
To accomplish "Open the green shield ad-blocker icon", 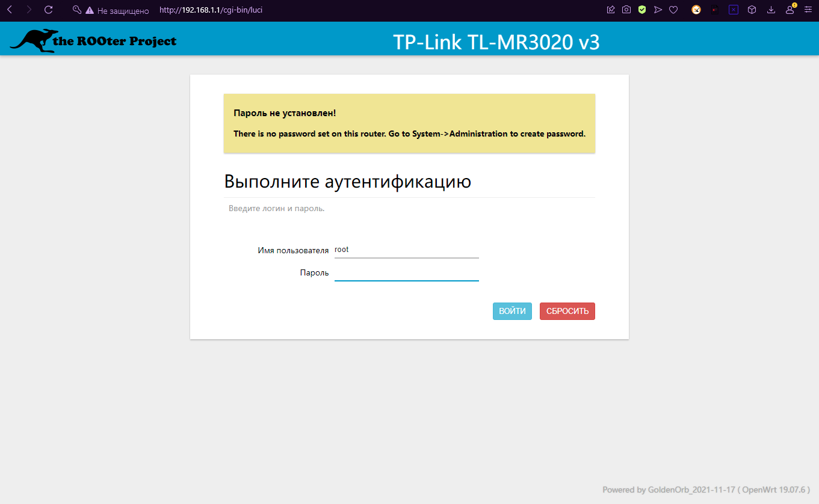I will click(x=642, y=10).
